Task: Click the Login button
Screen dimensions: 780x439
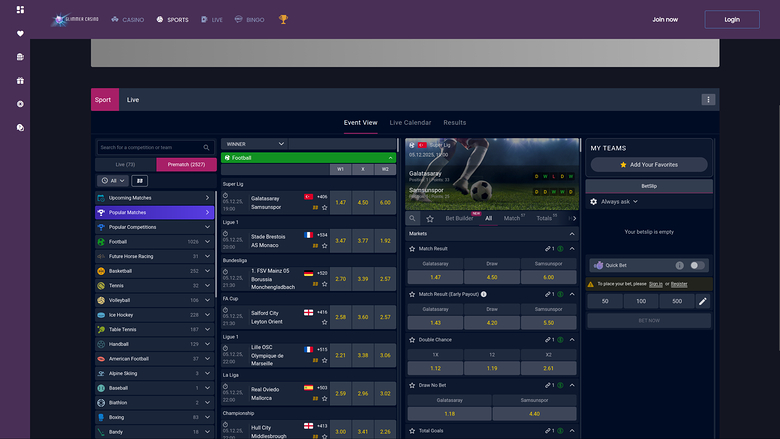Action: 732,19
